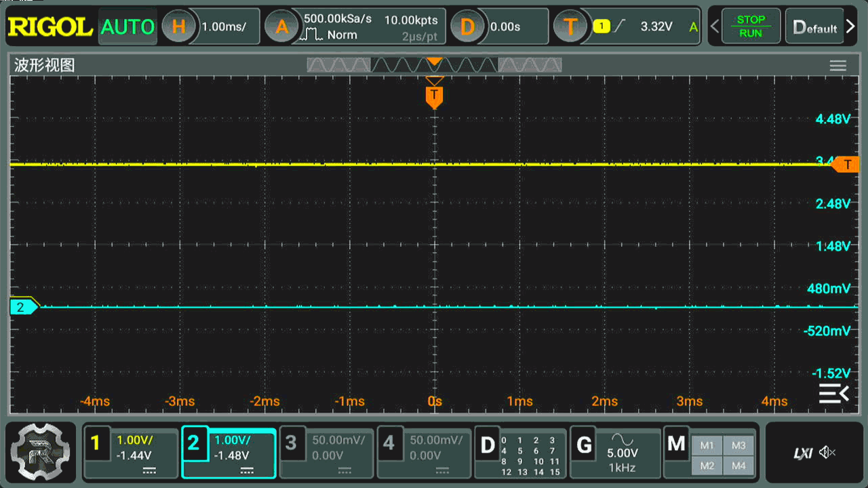Enable channel 4
The image size is (868, 488).
389,443
